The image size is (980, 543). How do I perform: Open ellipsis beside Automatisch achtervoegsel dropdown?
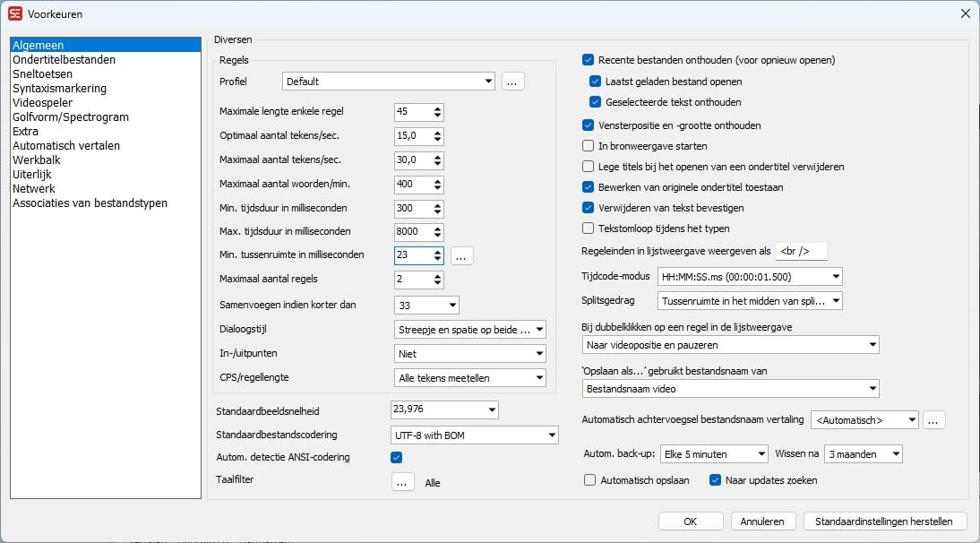[933, 420]
